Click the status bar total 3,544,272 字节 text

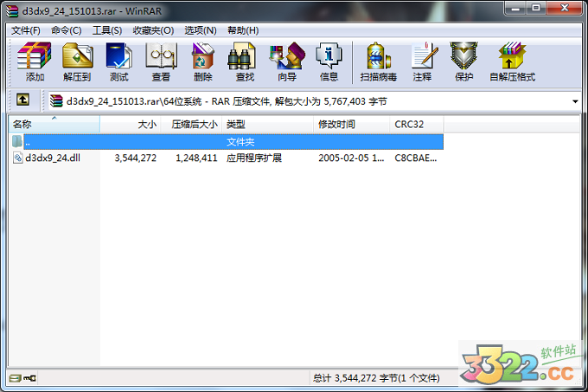[376, 378]
